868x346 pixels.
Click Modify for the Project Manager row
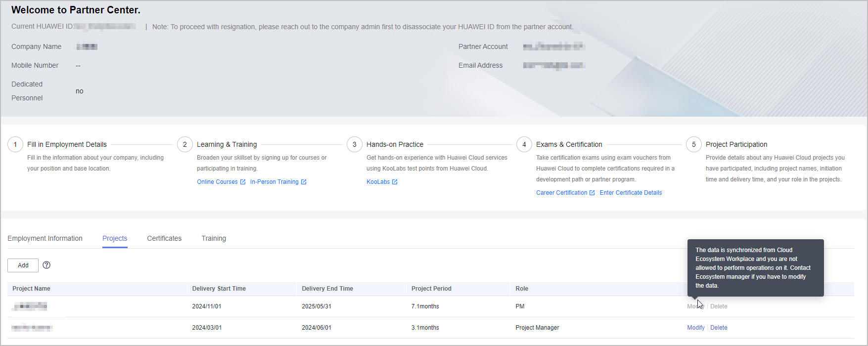[x=695, y=328]
